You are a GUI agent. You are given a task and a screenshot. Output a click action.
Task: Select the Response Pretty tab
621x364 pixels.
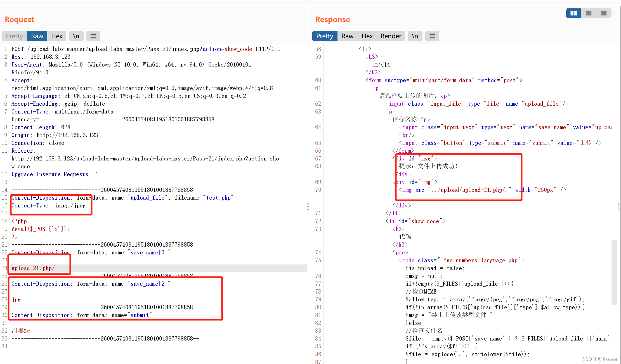click(325, 36)
